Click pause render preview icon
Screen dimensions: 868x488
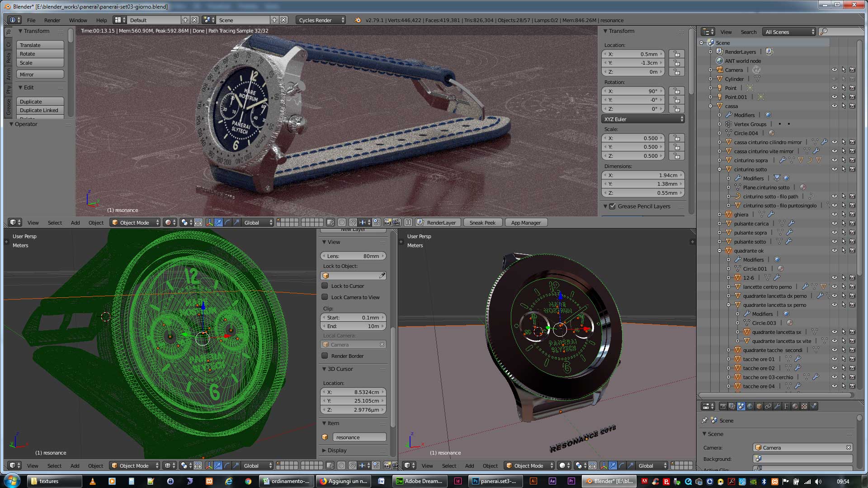(408, 223)
